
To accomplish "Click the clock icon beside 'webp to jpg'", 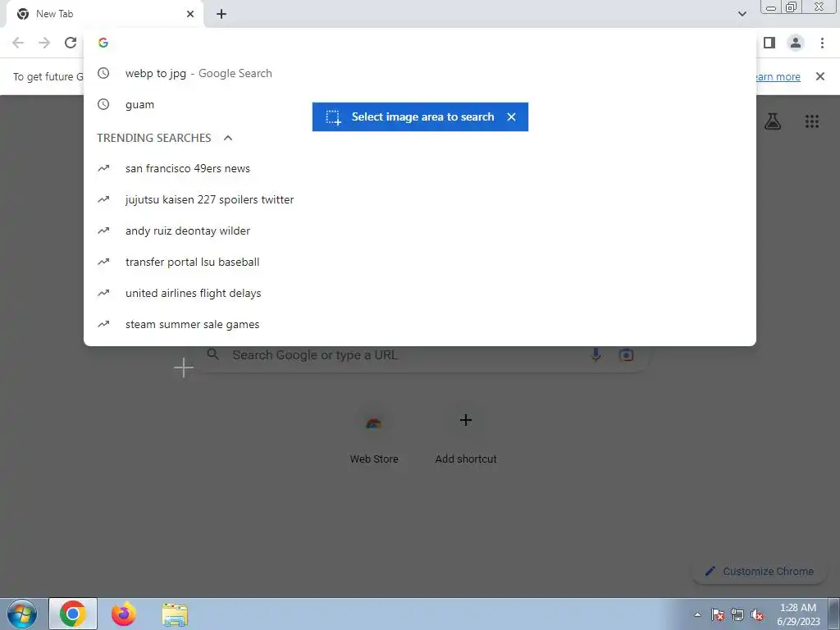I will point(103,73).
